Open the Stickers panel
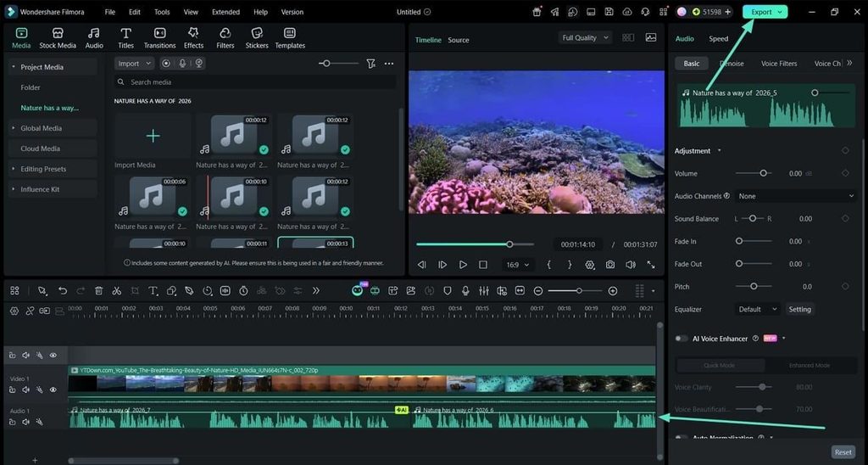 256,38
